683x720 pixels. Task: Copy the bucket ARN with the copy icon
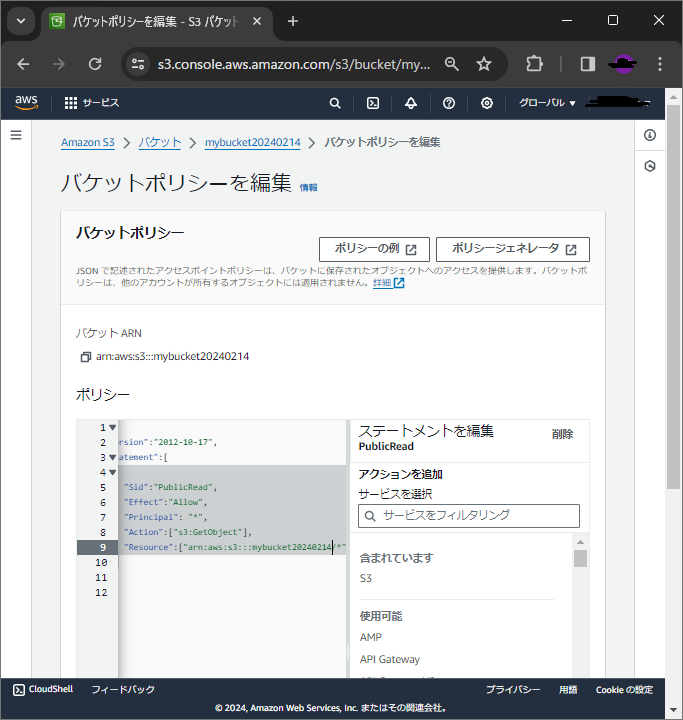85,357
